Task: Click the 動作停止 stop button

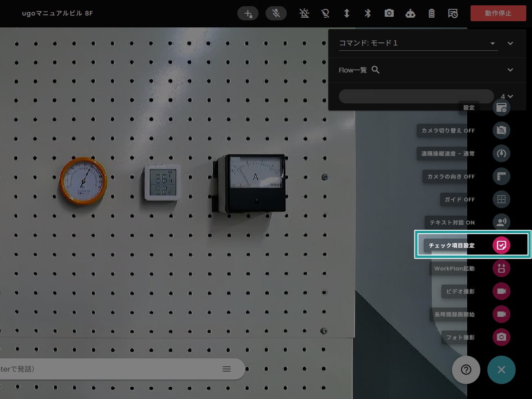Action: 498,13
